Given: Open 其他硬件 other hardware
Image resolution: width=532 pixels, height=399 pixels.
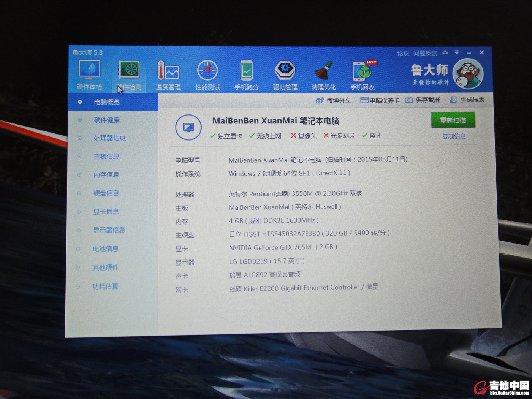Looking at the screenshot, I should pyautogui.click(x=106, y=268).
